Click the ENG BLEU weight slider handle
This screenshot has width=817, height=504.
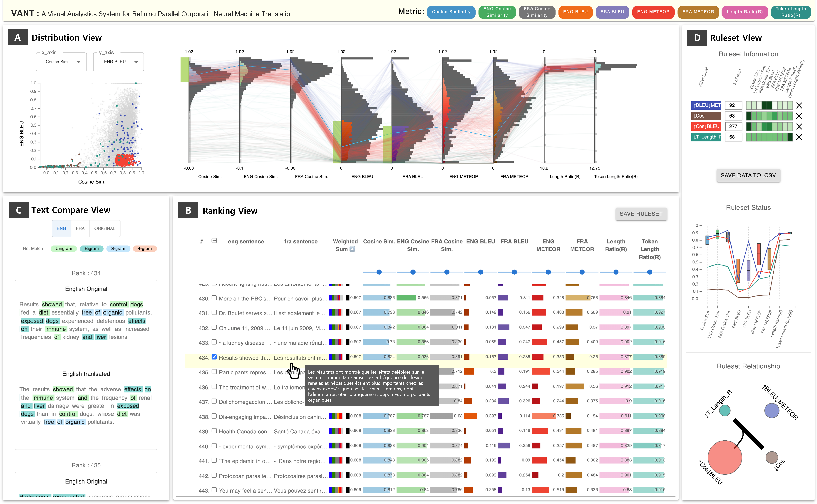(481, 272)
